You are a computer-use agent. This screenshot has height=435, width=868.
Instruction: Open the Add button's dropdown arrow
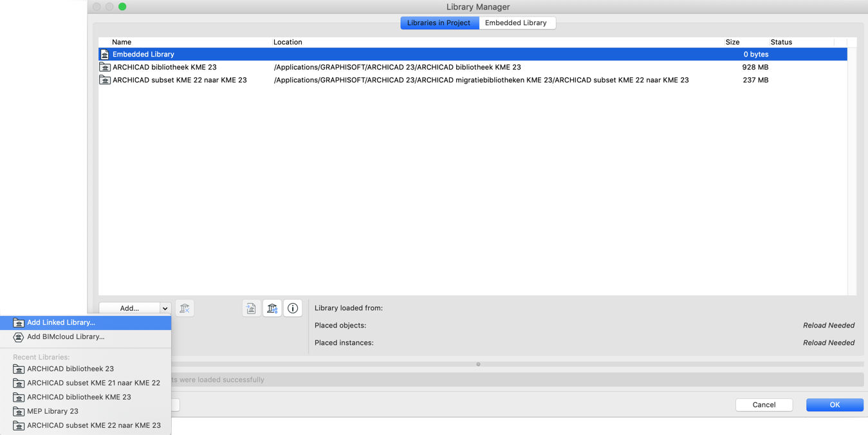(x=165, y=308)
